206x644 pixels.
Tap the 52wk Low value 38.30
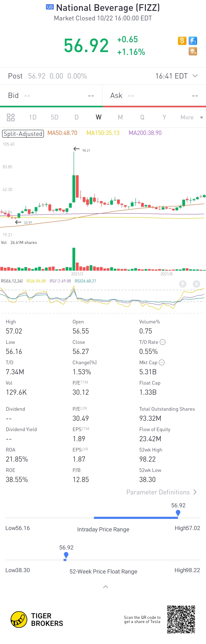pos(147,479)
